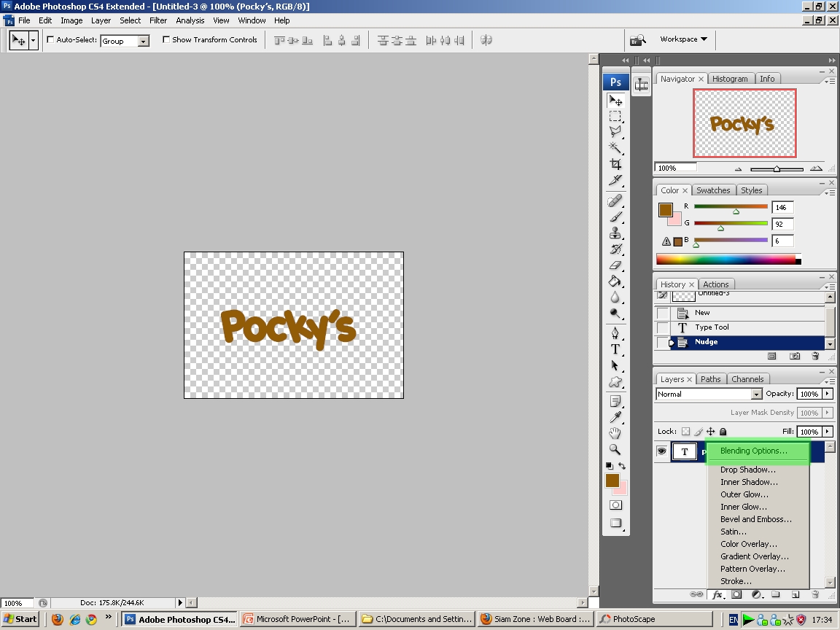Open the status bar info arrow

pyautogui.click(x=180, y=603)
